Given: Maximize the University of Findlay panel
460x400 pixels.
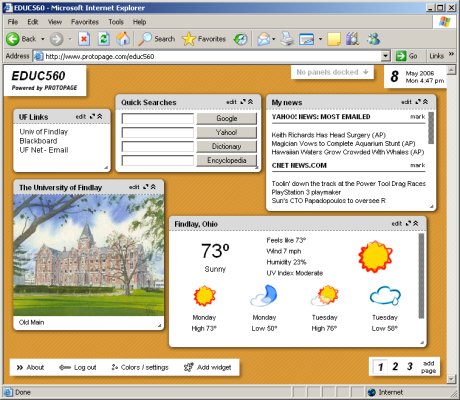Looking at the screenshot, I should click(146, 187).
